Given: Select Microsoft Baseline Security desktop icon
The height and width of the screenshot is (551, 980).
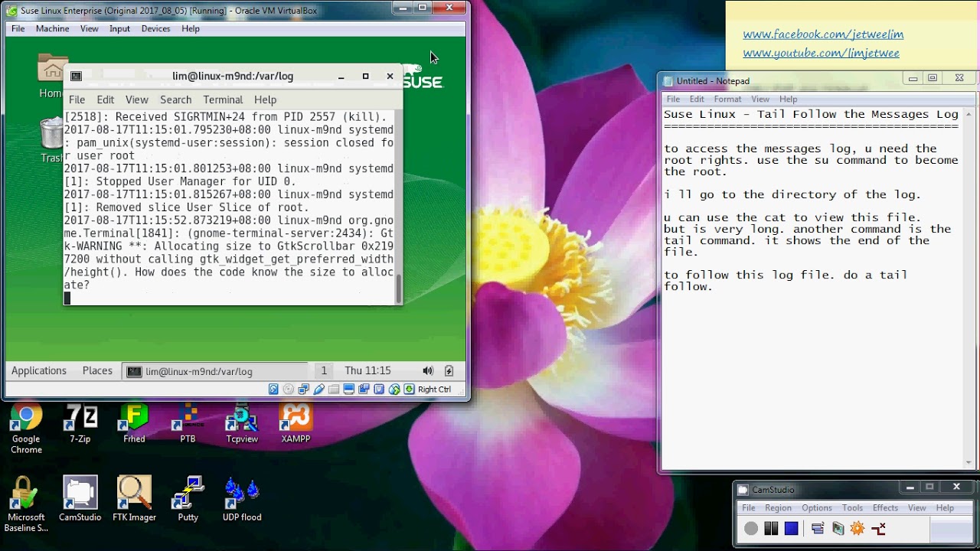Looking at the screenshot, I should [x=26, y=505].
